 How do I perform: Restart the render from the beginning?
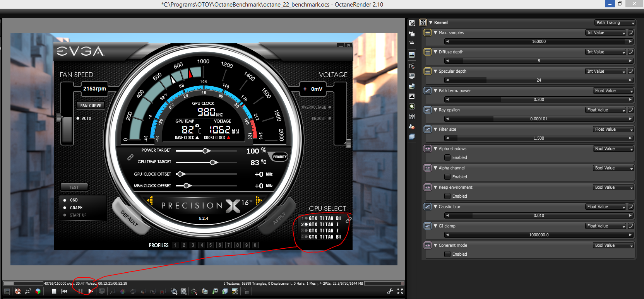[64, 291]
